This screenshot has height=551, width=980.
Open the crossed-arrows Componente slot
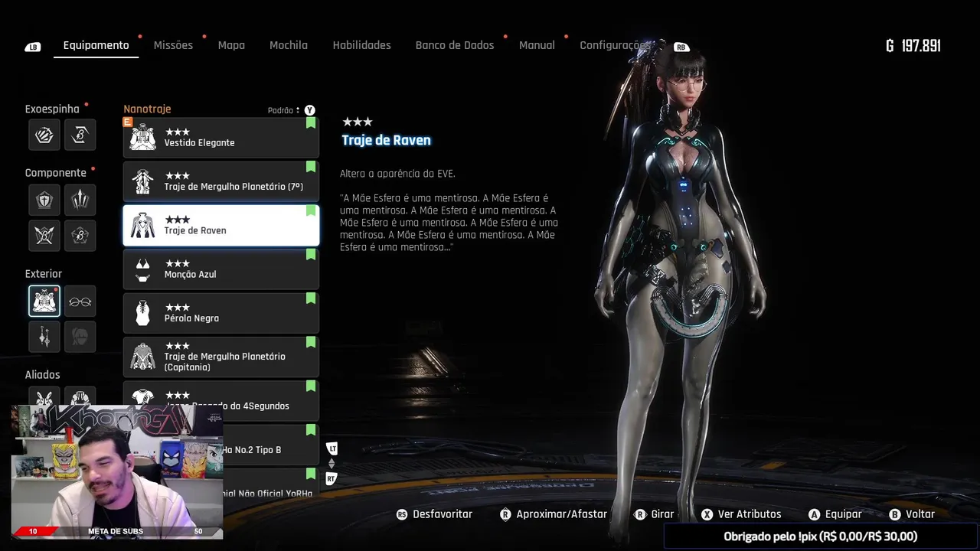(x=44, y=236)
